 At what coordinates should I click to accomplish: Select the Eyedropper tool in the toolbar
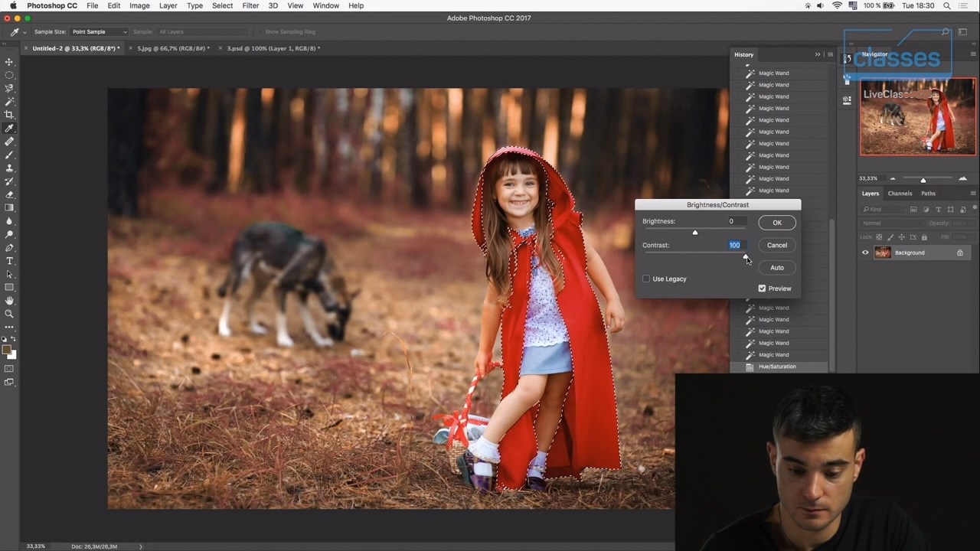[9, 128]
